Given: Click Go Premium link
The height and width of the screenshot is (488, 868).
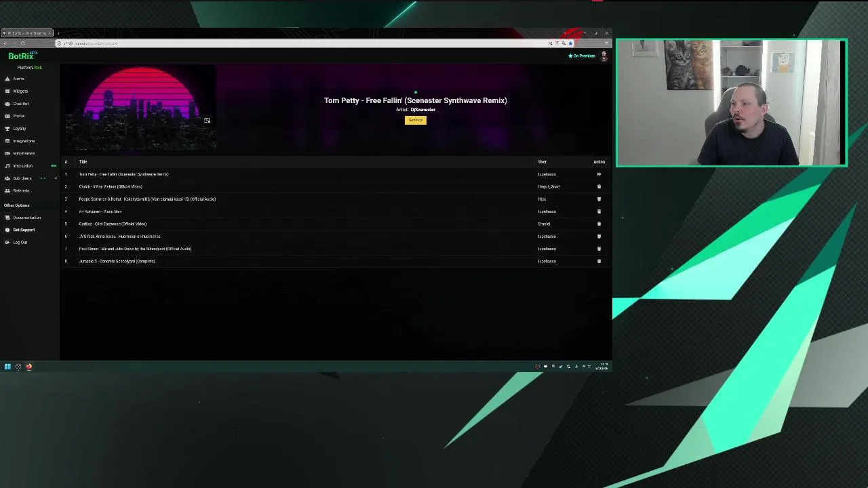Looking at the screenshot, I should [582, 56].
